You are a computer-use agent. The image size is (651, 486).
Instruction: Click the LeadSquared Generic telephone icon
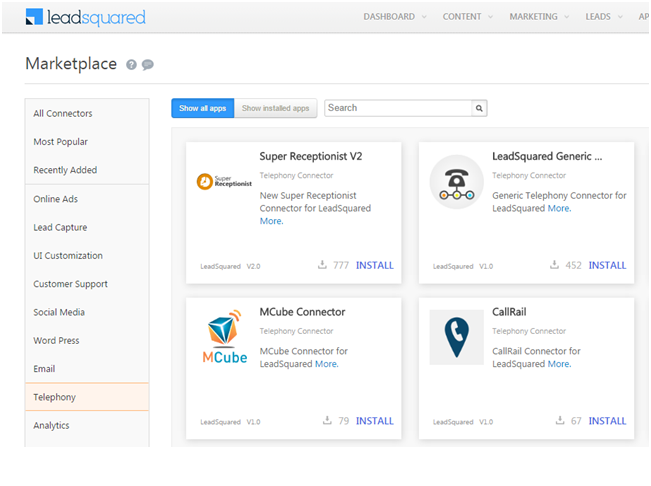point(456,182)
